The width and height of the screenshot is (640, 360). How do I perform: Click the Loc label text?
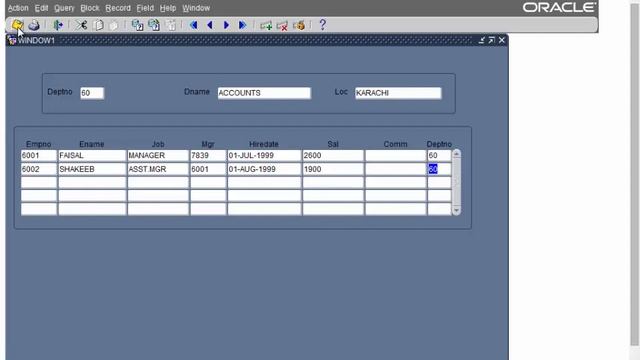pos(341,92)
